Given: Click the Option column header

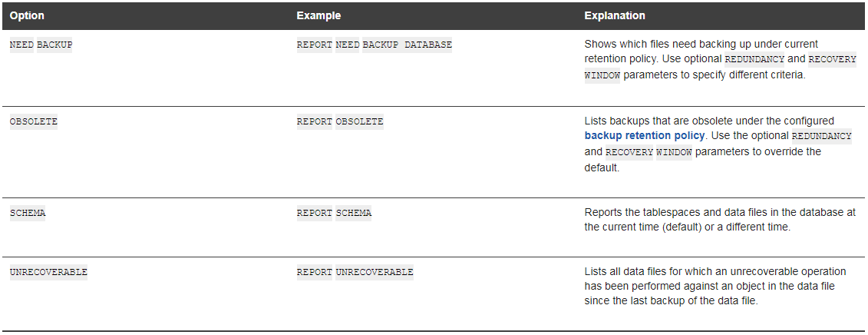Looking at the screenshot, I should pos(27,15).
